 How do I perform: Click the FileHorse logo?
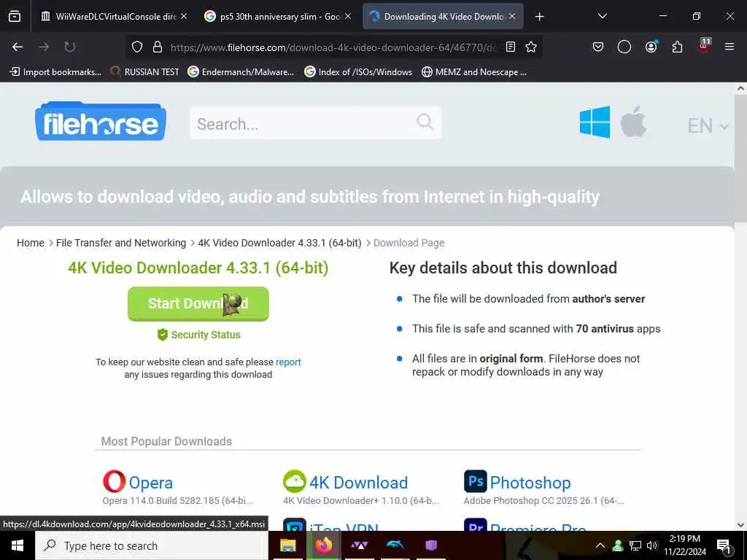click(x=101, y=121)
